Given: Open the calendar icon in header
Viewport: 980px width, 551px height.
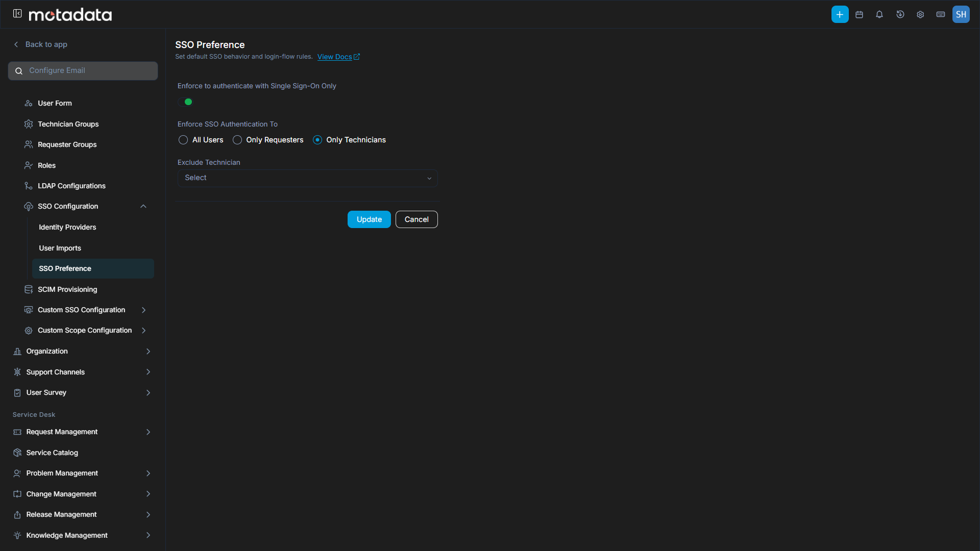Looking at the screenshot, I should tap(860, 14).
